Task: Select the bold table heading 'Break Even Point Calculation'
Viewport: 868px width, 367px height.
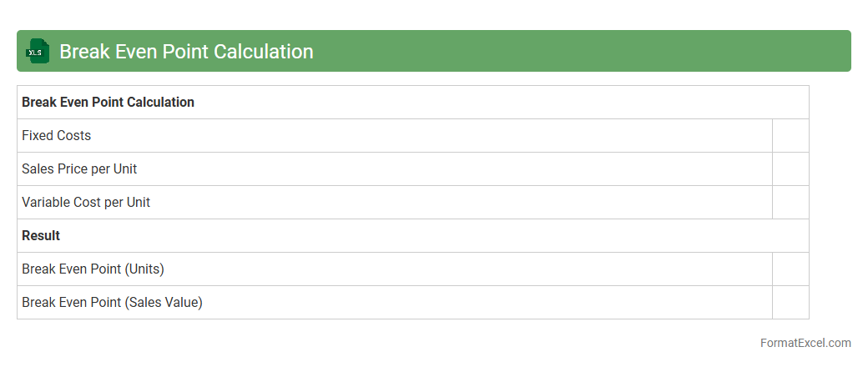Action: [108, 103]
